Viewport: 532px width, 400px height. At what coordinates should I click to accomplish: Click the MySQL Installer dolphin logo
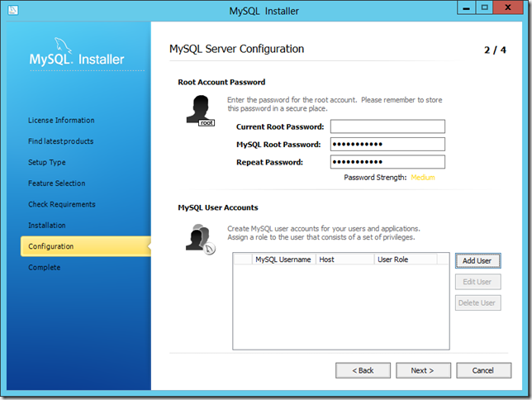pyautogui.click(x=77, y=53)
